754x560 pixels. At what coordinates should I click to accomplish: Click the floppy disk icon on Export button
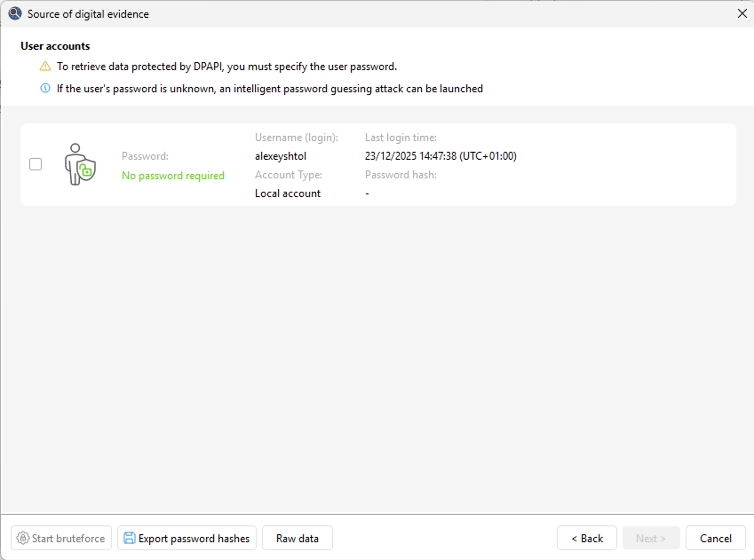coord(129,538)
